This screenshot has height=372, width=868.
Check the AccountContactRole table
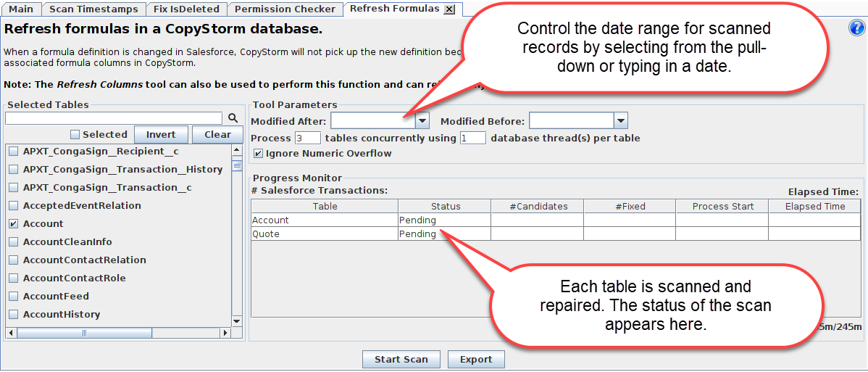point(13,278)
